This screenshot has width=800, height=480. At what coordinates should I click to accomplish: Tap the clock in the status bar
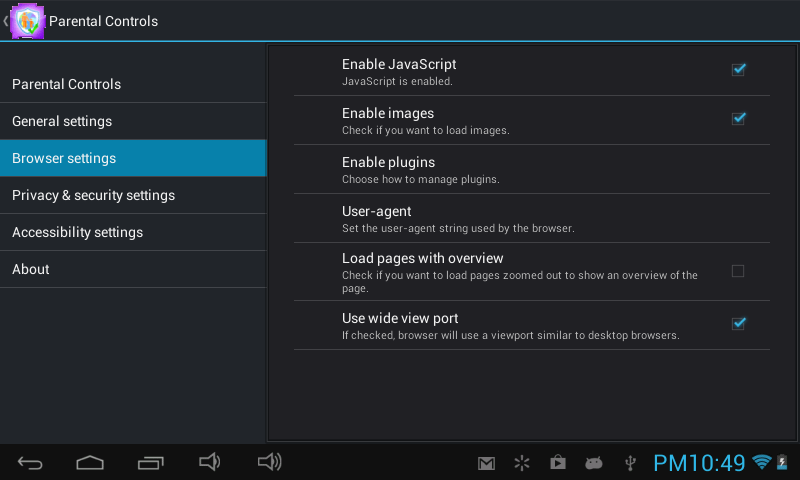[x=699, y=463]
